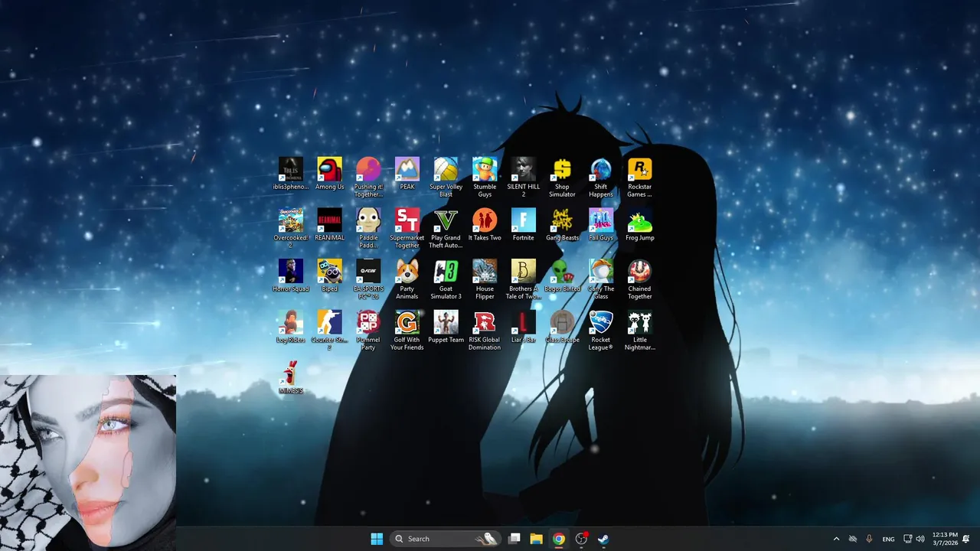980x551 pixels.
Task: Open the volume control in tray
Action: [x=920, y=539]
